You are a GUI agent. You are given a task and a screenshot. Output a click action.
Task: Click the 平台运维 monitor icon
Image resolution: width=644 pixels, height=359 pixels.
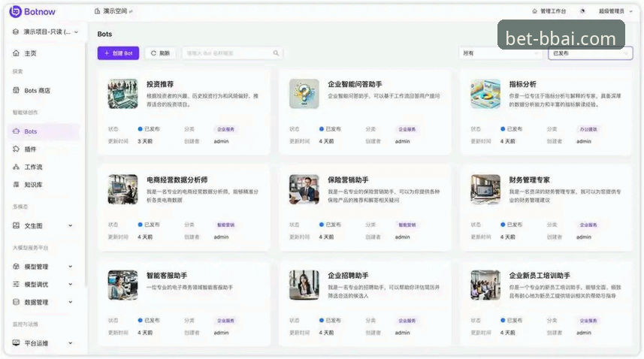click(16, 343)
